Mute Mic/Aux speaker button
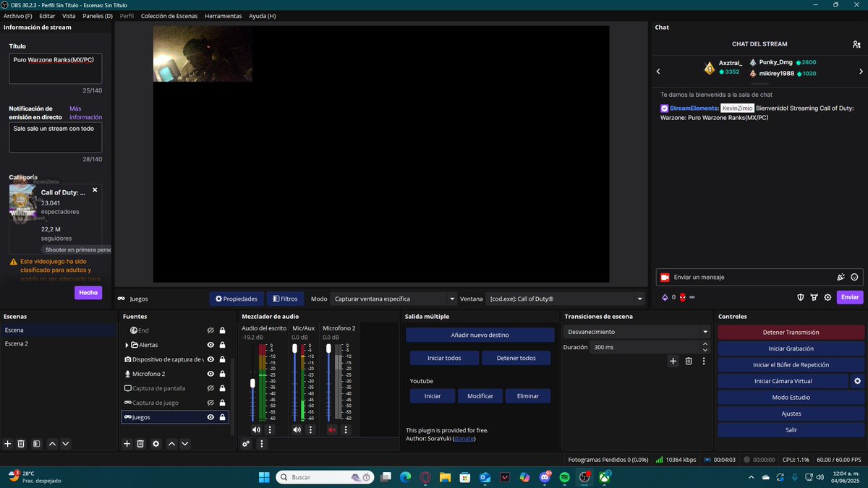The image size is (868, 488). (x=297, y=429)
